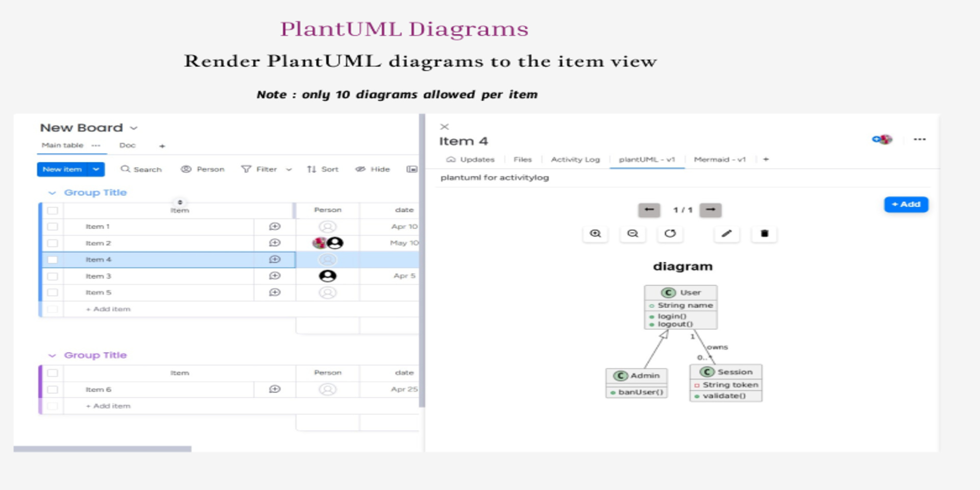Check the Item 2 checkbox
This screenshot has height=490, width=980.
tap(53, 243)
